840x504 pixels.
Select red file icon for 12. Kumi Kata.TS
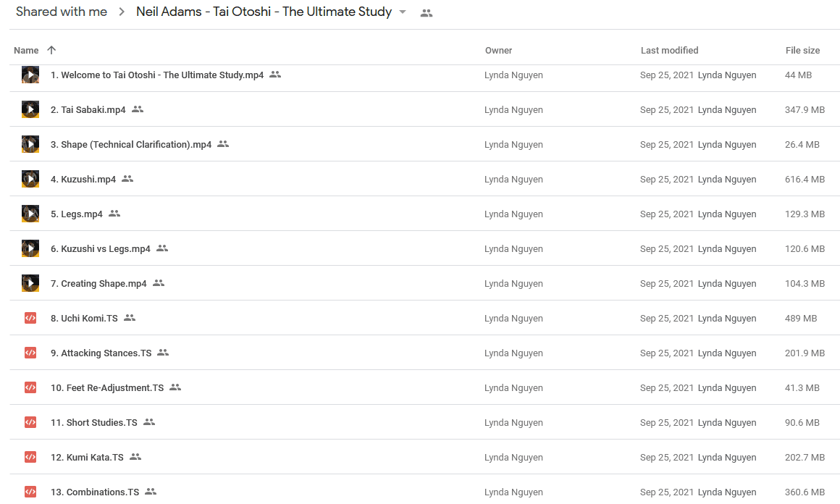(x=30, y=457)
